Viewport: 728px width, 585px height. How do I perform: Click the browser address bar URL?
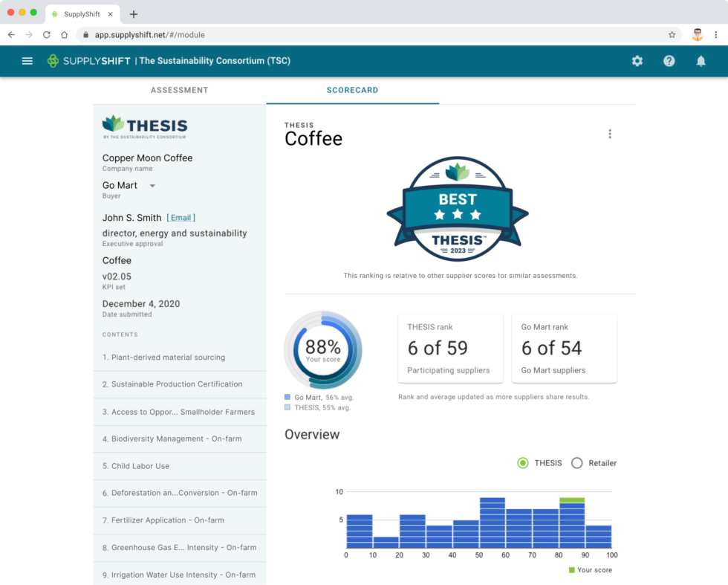[x=149, y=35]
